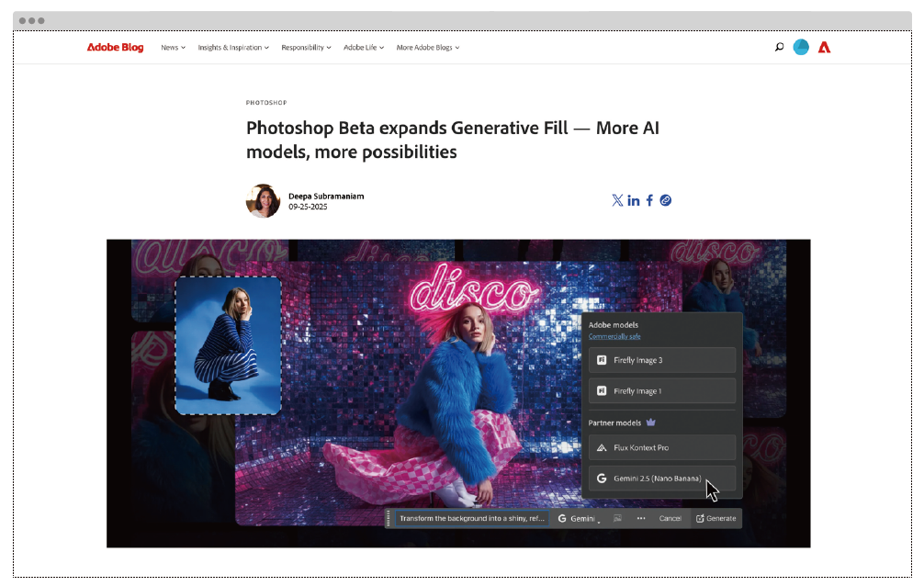This screenshot has height=586, width=924.
Task: Expand the News dropdown menu
Action: click(173, 48)
